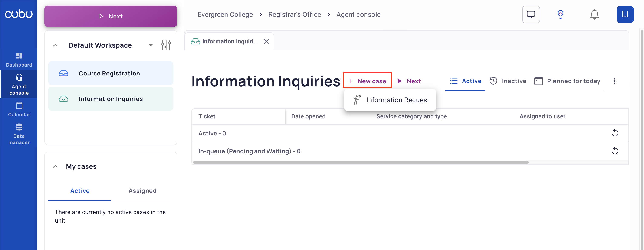Click In-queue (Pending and Waiting) row
The image size is (644, 250).
410,151
